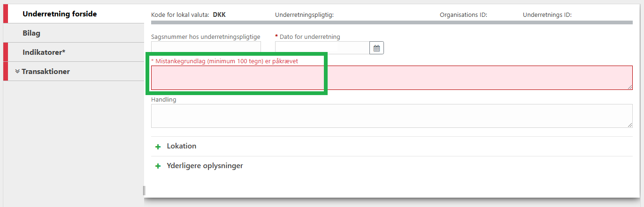Open the calendar date picker icon
The height and width of the screenshot is (207, 644).
[376, 48]
